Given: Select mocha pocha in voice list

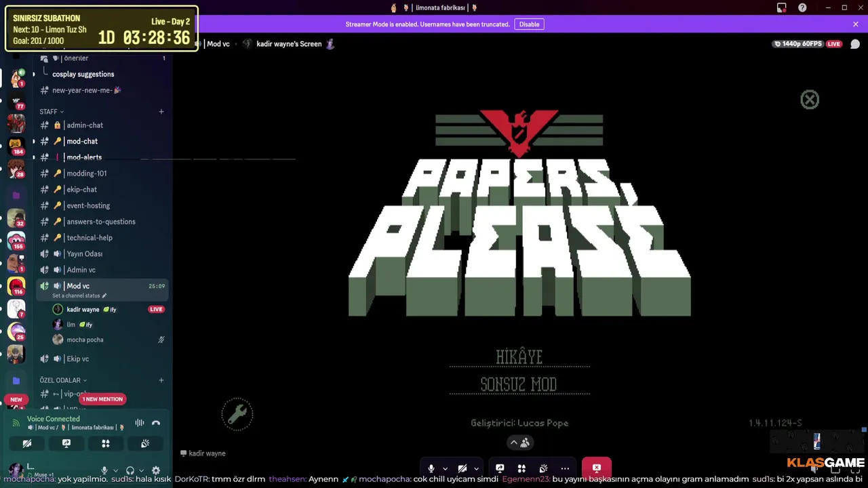Looking at the screenshot, I should point(108,340).
